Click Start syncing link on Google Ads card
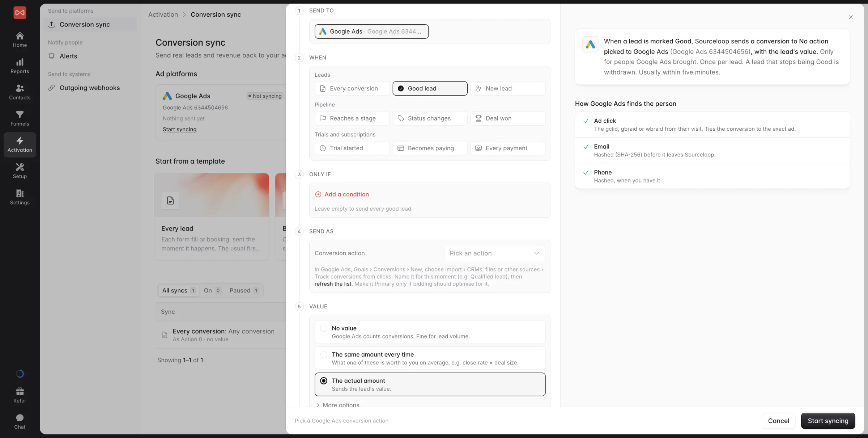 [x=179, y=129]
